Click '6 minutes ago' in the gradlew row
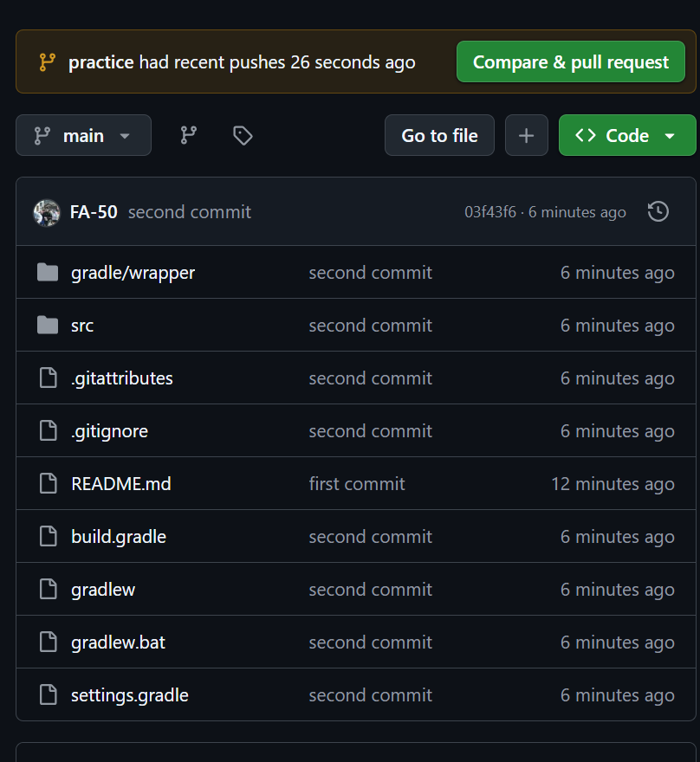 coord(618,590)
